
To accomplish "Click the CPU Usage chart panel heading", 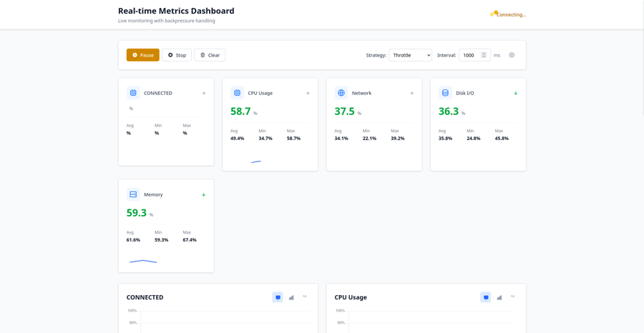I will pyautogui.click(x=351, y=297).
